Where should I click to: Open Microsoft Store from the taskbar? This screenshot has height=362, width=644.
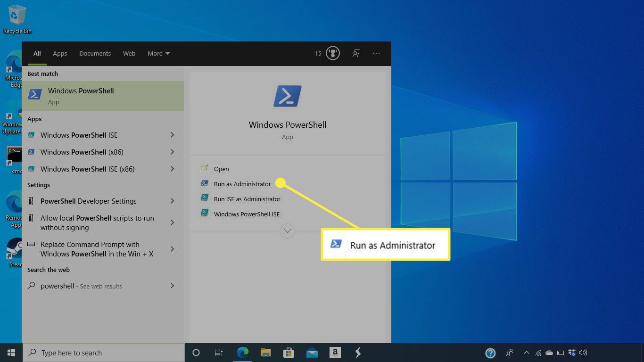289,353
